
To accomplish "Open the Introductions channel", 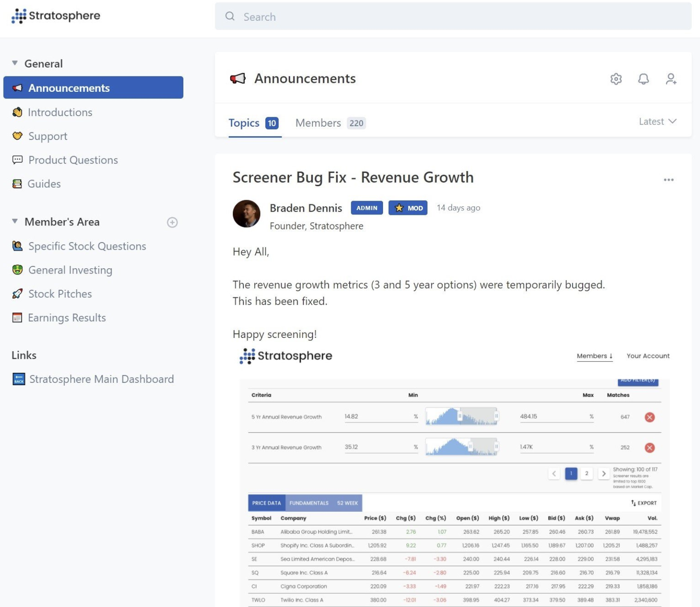I will pos(60,112).
